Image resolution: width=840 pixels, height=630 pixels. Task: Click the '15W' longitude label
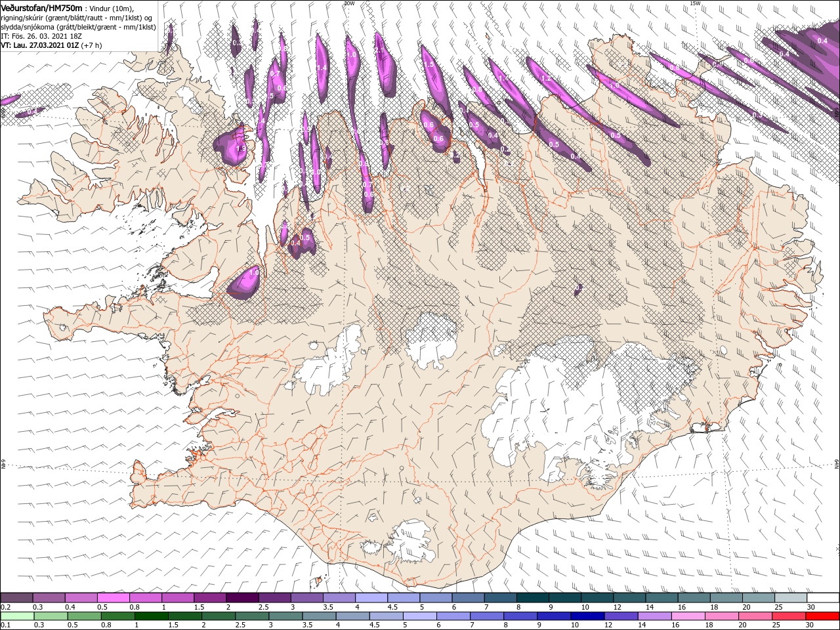(x=694, y=3)
